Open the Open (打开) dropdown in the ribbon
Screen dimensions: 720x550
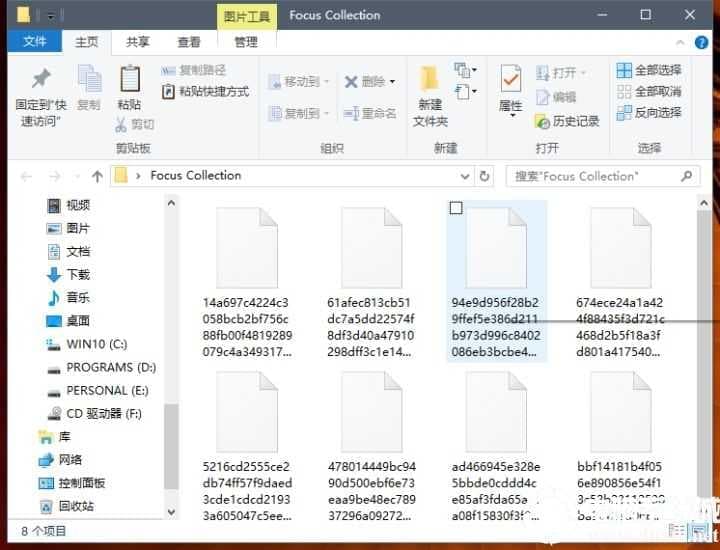(x=584, y=73)
